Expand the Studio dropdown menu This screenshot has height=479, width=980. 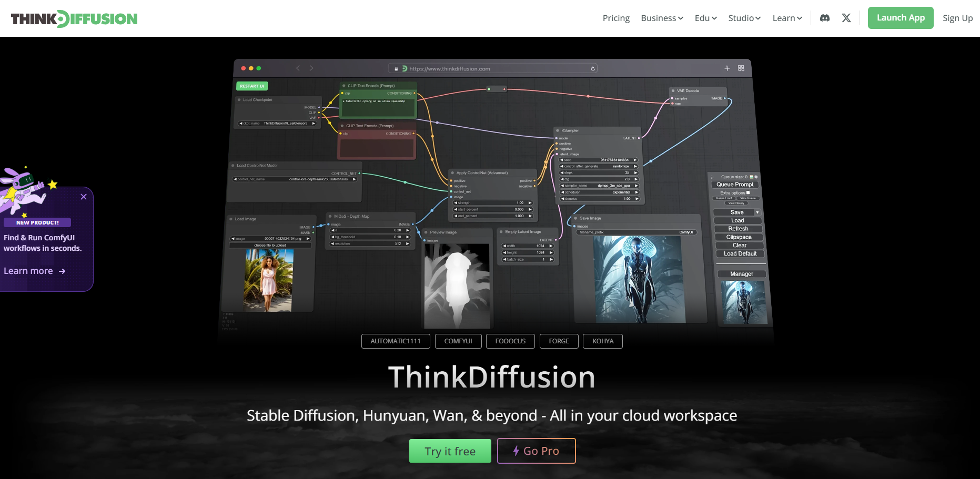(744, 18)
